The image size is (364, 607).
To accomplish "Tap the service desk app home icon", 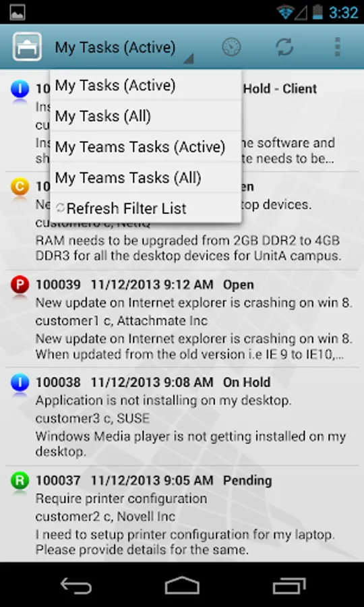I will point(27,47).
